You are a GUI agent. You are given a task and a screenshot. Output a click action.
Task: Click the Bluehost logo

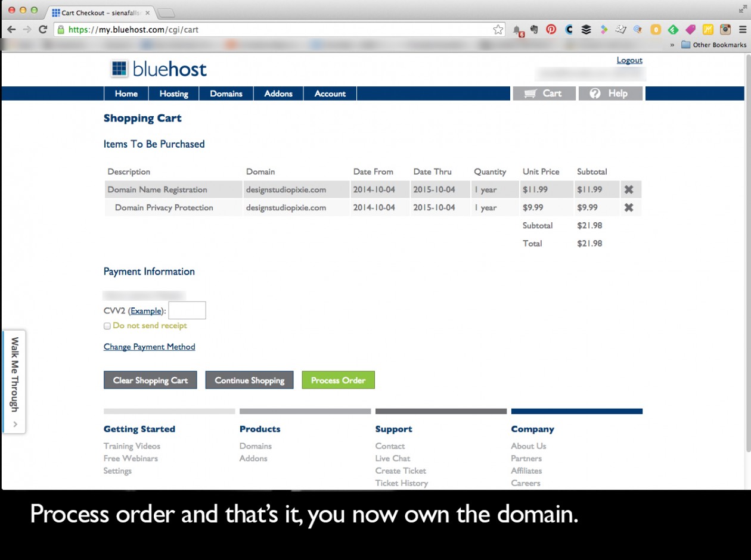[159, 69]
